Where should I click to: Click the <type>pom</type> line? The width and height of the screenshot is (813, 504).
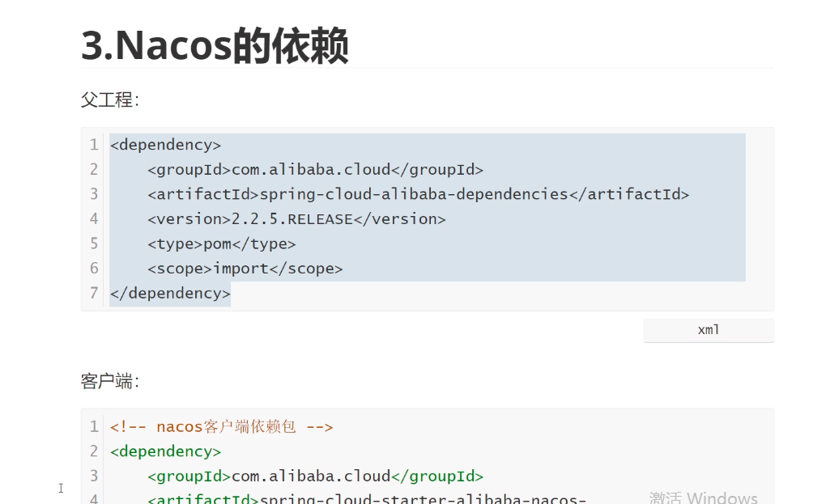221,244
